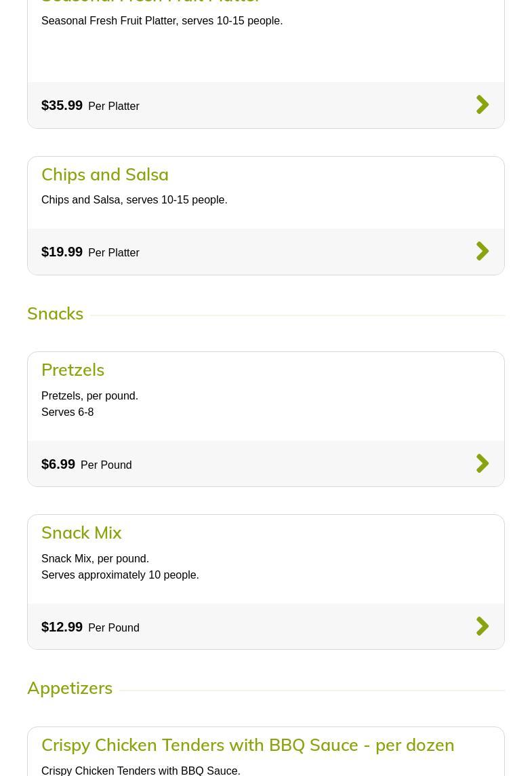Click the "Serves 6-8" Pretzels description
532x776 pixels.
(68, 412)
